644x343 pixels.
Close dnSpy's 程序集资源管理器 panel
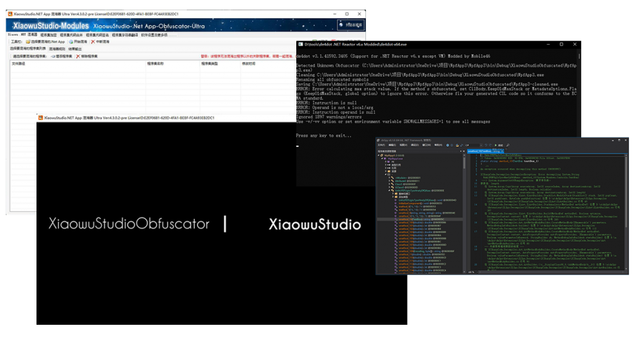click(464, 151)
